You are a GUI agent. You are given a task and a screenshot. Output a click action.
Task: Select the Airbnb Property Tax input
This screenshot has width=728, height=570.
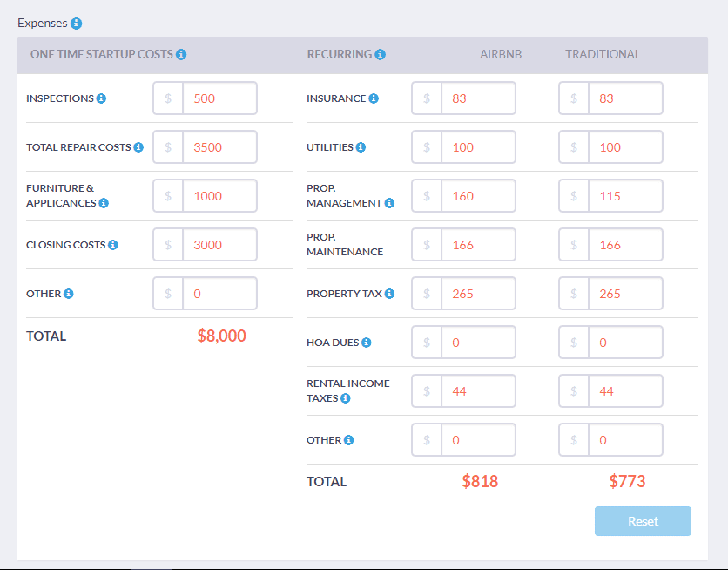pos(477,294)
